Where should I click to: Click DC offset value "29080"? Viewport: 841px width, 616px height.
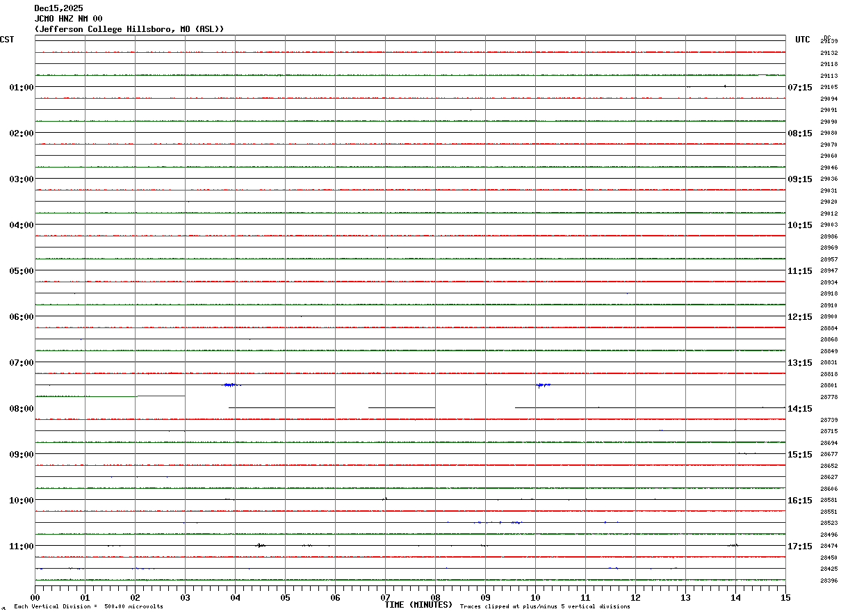(828, 133)
